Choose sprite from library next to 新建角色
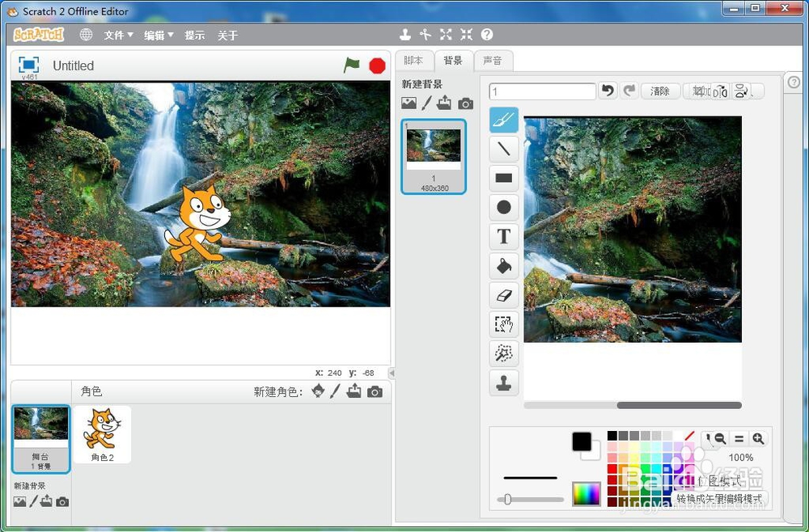 [318, 391]
